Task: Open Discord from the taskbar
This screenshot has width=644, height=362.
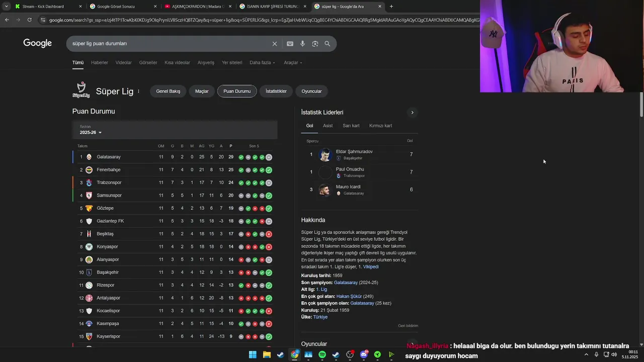Action: (x=364, y=355)
